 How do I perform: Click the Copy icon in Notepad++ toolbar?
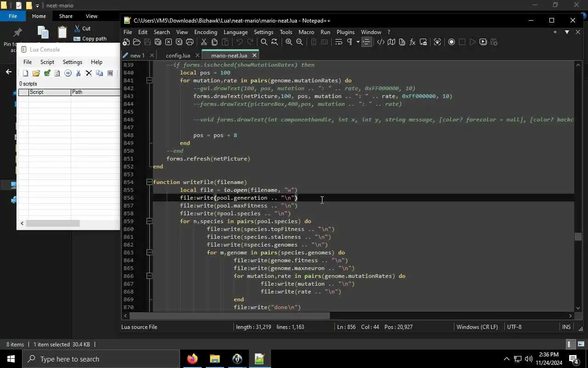[x=214, y=42]
